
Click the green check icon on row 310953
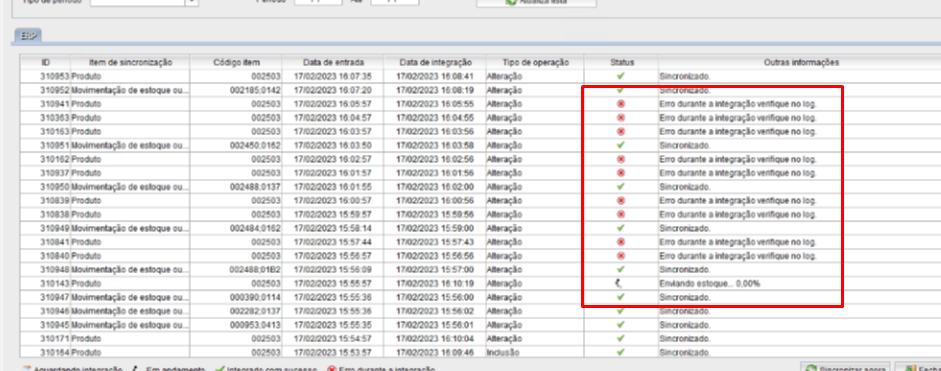(621, 76)
